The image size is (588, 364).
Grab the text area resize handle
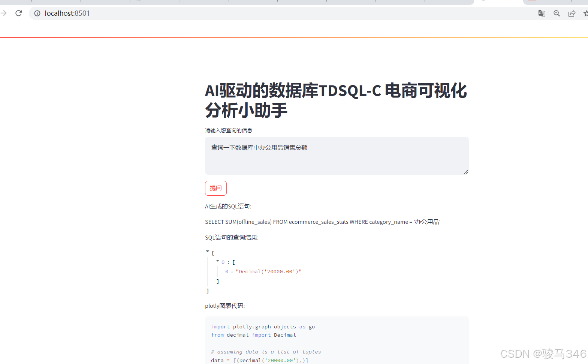466,172
